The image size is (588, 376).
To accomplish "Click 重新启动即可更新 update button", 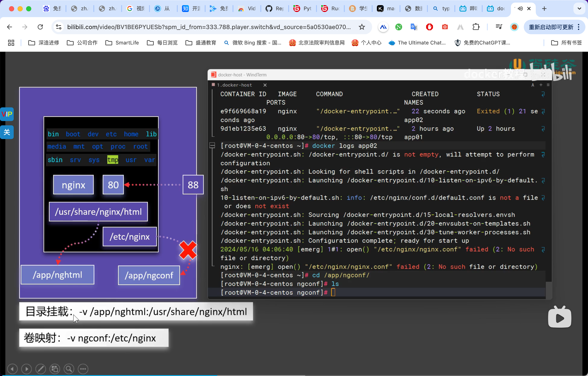I will pos(551,27).
